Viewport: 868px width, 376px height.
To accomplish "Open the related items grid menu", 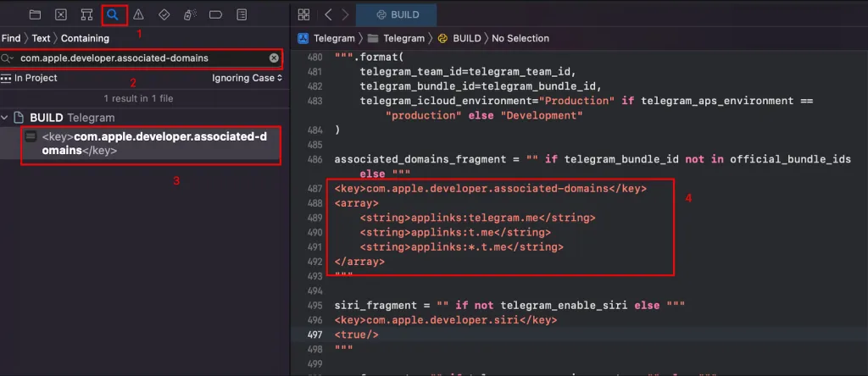I will tap(303, 14).
